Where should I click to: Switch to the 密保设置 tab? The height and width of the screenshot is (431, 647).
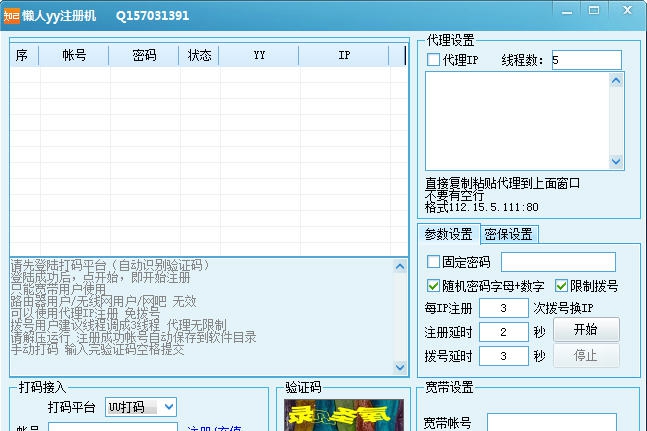coord(508,234)
